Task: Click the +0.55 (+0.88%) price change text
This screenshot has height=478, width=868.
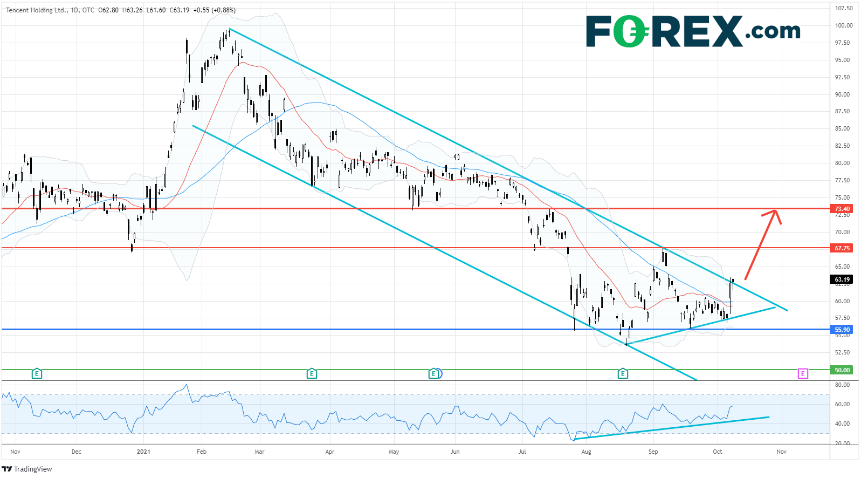Action: [x=214, y=10]
